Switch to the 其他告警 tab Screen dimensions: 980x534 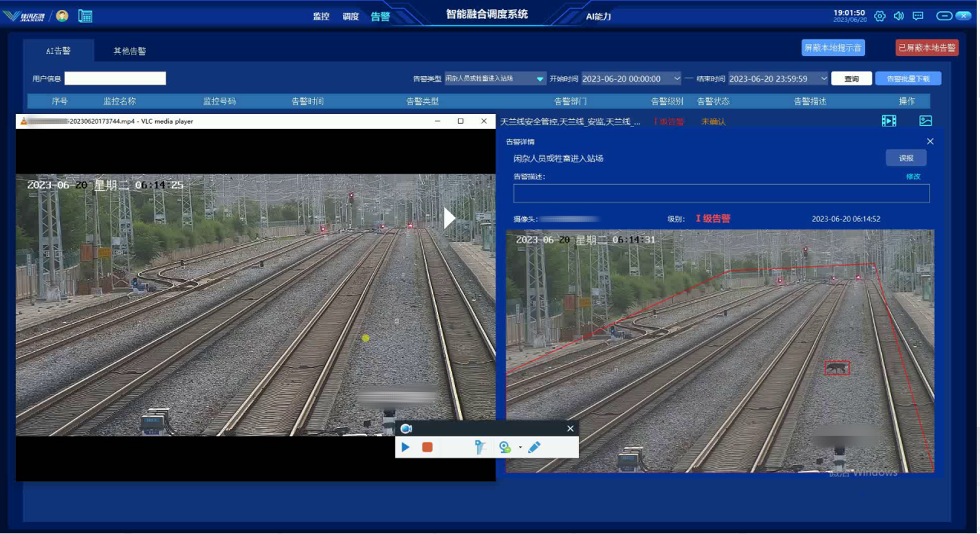pyautogui.click(x=130, y=51)
